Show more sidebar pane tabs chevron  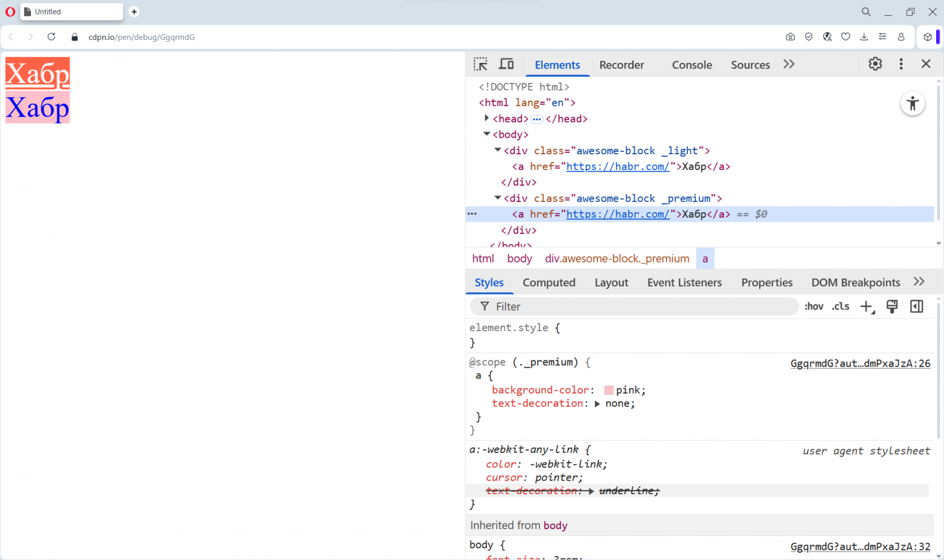(x=919, y=282)
